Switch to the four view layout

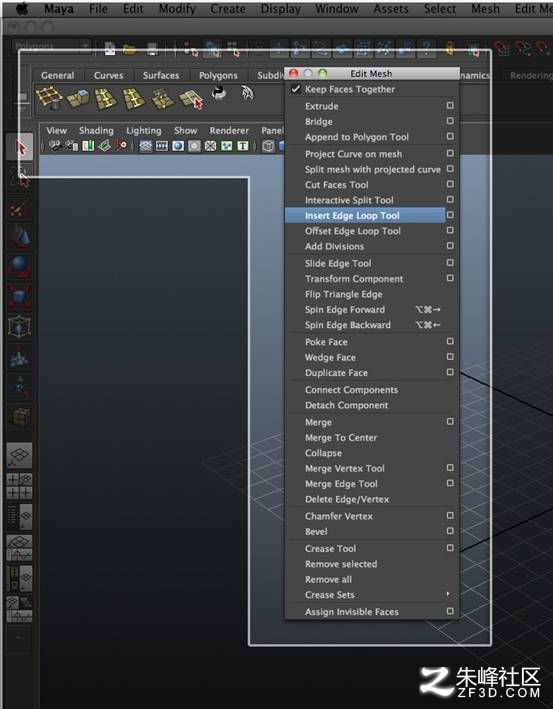click(x=19, y=486)
